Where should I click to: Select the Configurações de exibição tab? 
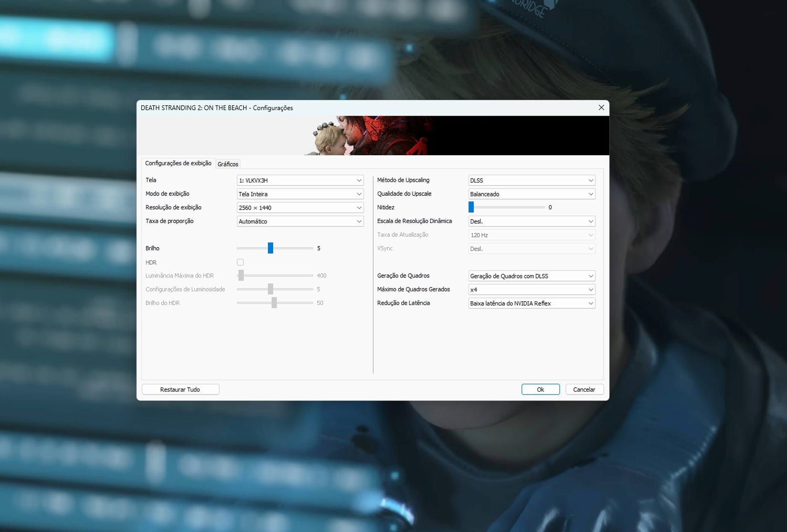click(x=178, y=163)
